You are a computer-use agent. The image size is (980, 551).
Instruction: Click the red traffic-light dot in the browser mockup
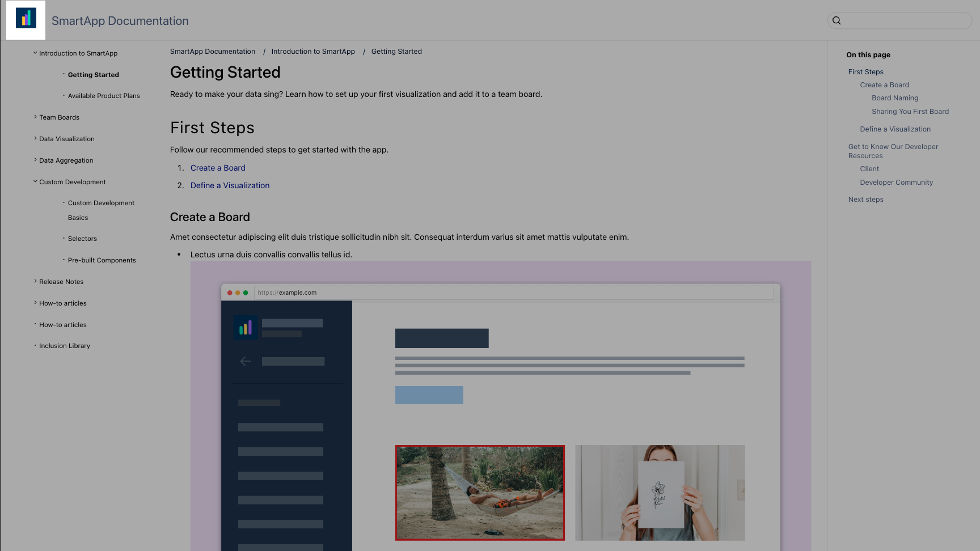[229, 293]
